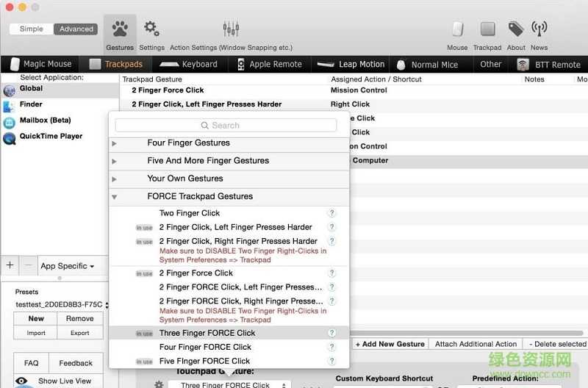
Task: Select the Finder application icon
Action: coord(9,106)
